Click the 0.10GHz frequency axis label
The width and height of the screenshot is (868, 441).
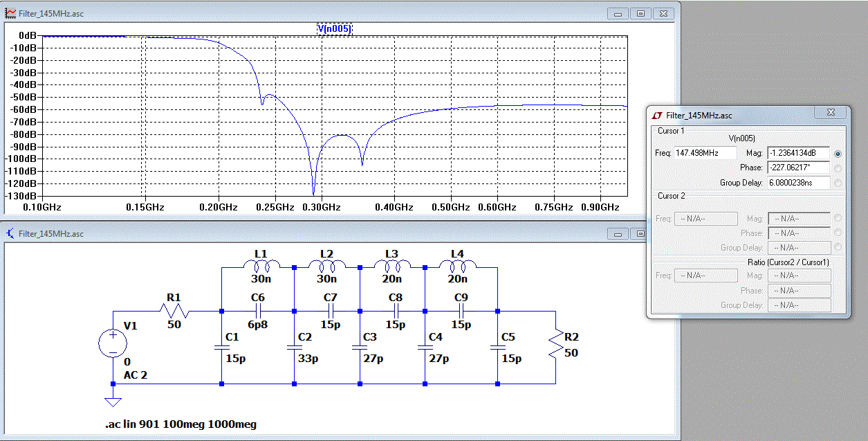click(41, 207)
